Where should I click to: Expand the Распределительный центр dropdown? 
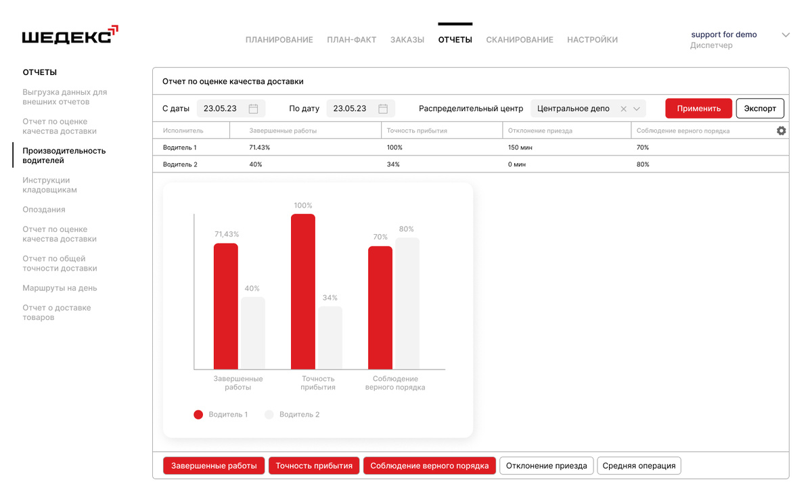click(637, 108)
